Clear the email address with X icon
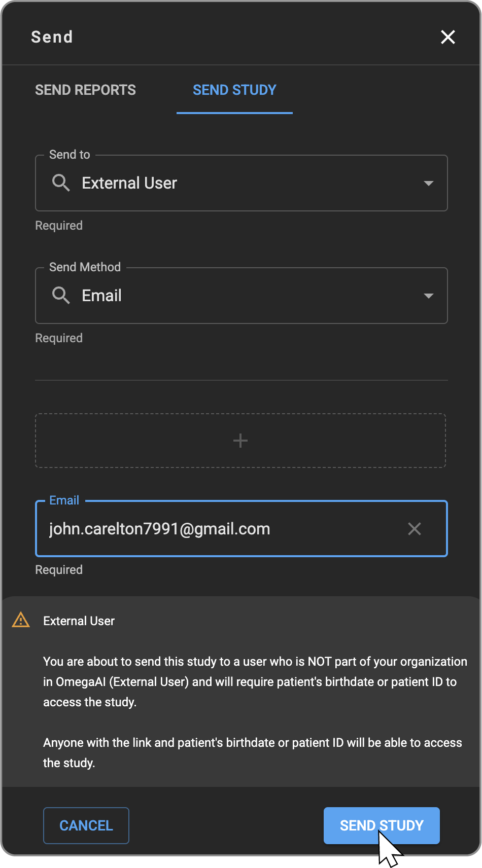Screen dimensions: 482x868 [415, 529]
